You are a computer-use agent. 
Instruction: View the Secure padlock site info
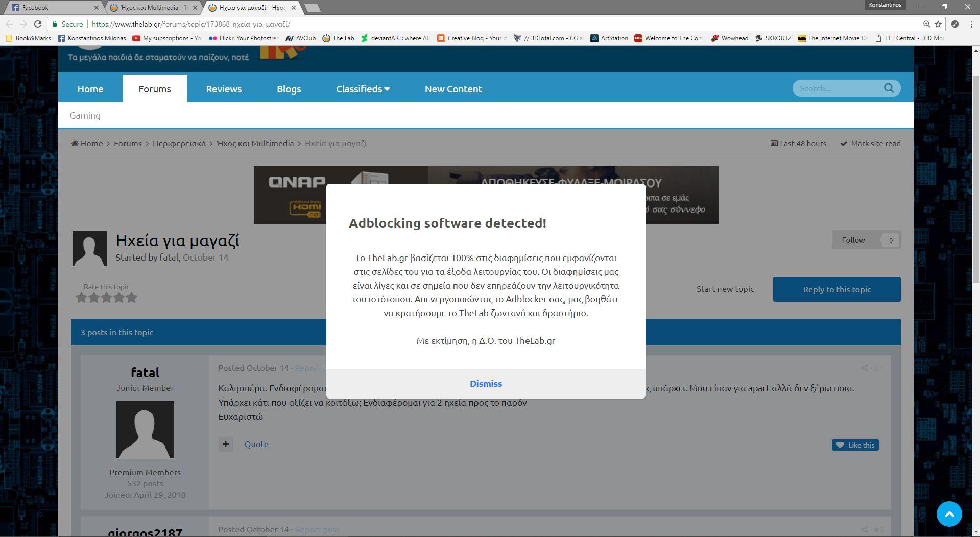pyautogui.click(x=67, y=24)
